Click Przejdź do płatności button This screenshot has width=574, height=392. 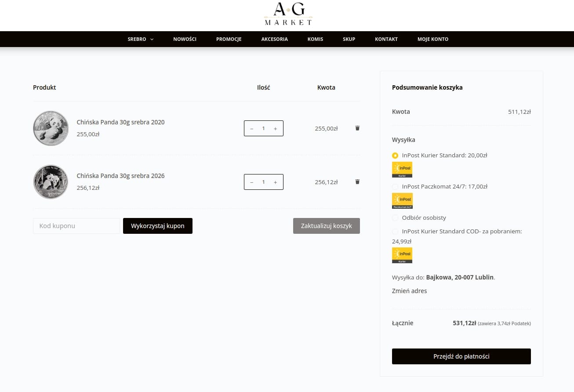click(x=461, y=356)
